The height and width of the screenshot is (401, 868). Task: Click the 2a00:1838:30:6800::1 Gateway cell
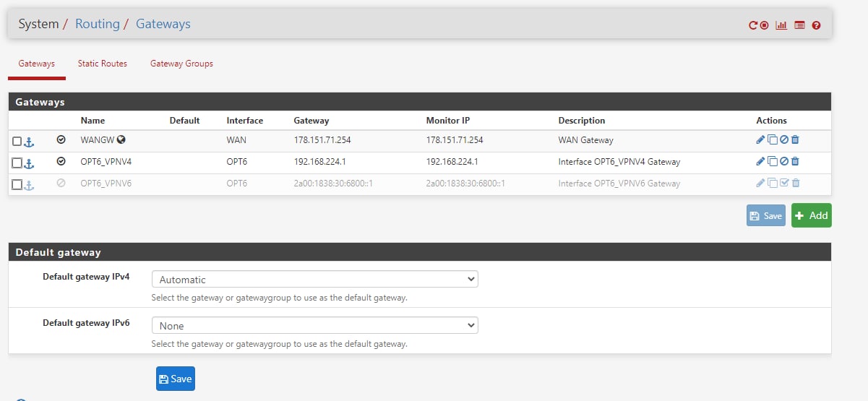pyautogui.click(x=333, y=184)
